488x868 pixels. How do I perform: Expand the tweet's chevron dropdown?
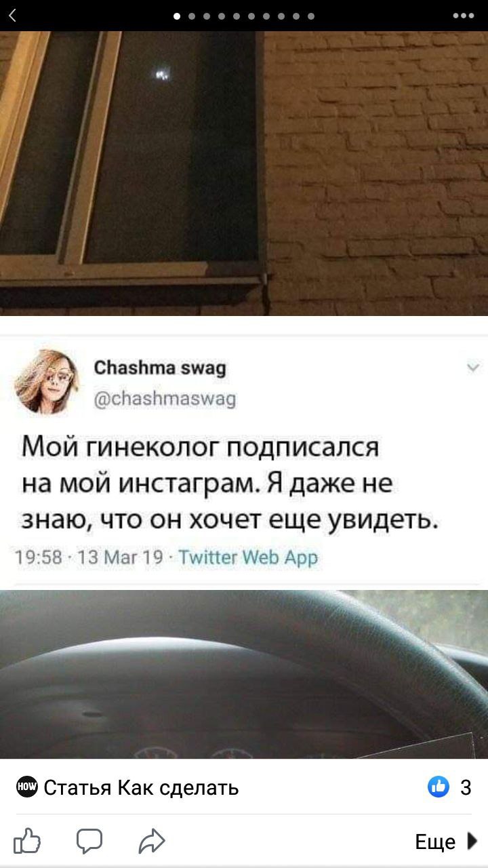coord(472,368)
